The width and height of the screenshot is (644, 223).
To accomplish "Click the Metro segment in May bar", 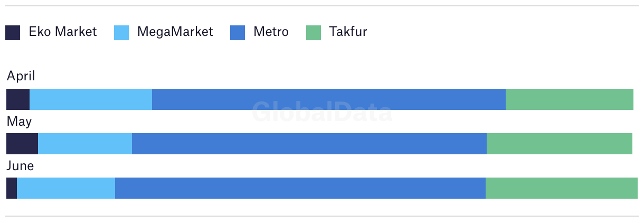I will (309, 144).
